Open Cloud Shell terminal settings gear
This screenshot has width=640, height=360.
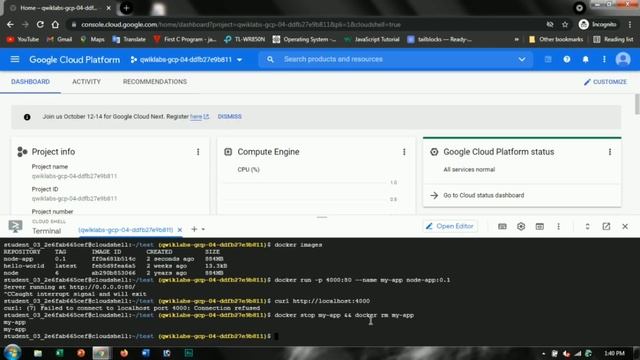coord(521,227)
